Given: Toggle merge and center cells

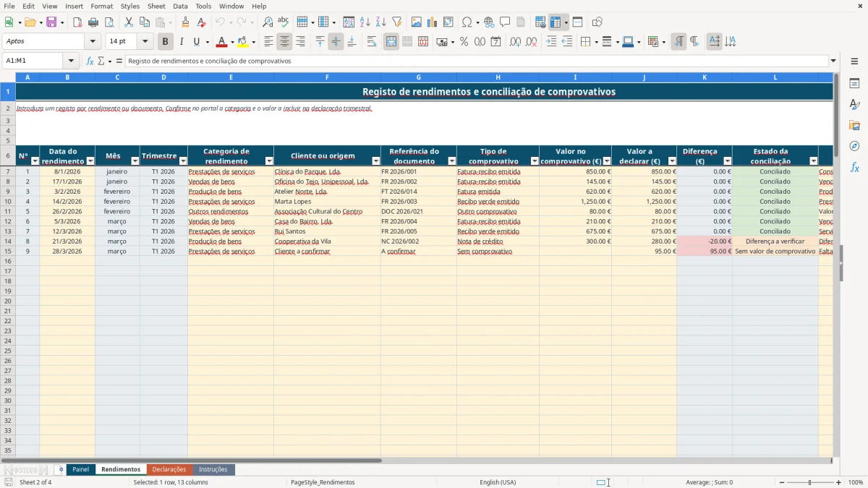Looking at the screenshot, I should click(391, 42).
